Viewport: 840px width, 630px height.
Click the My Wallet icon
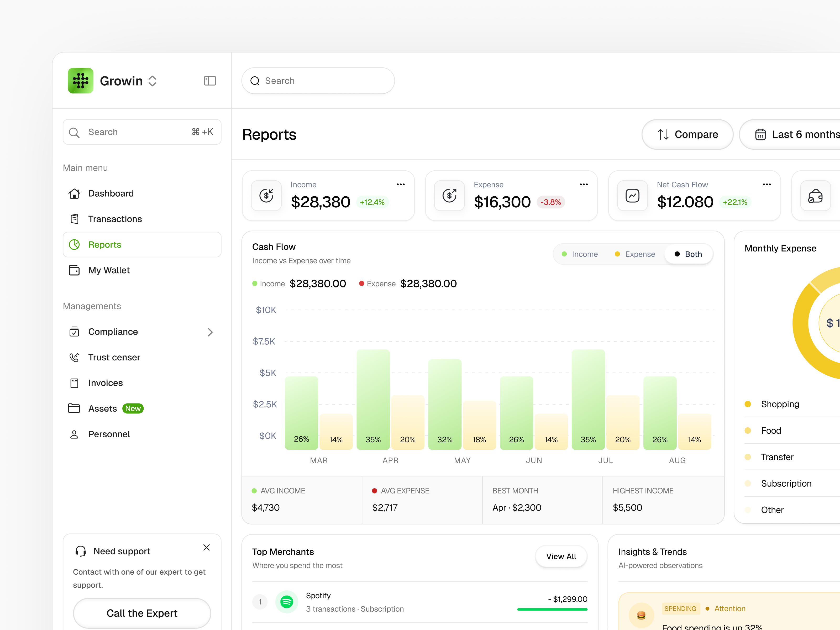point(74,270)
